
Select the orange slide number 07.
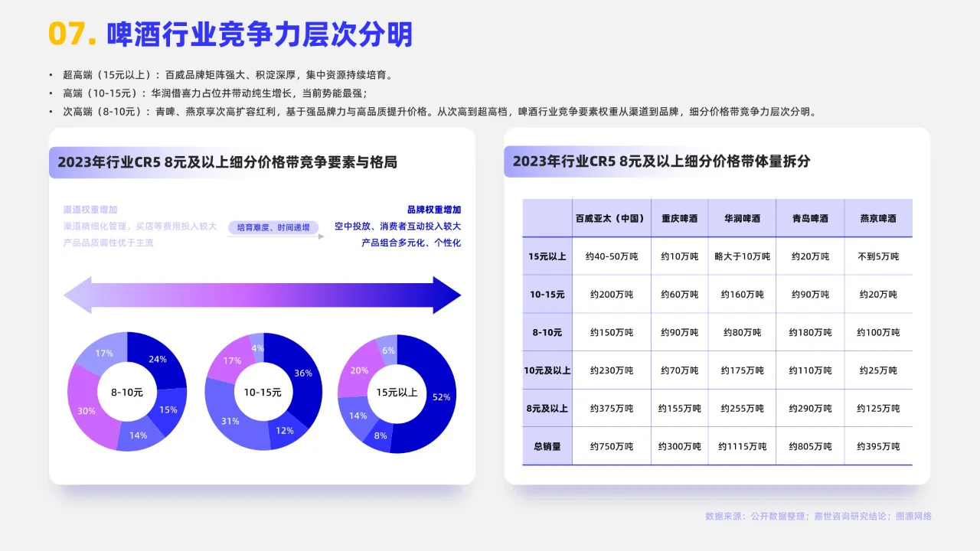pos(73,35)
